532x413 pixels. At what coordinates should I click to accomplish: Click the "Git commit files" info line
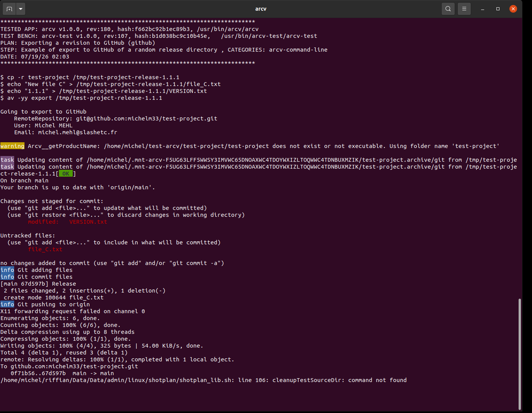37,277
